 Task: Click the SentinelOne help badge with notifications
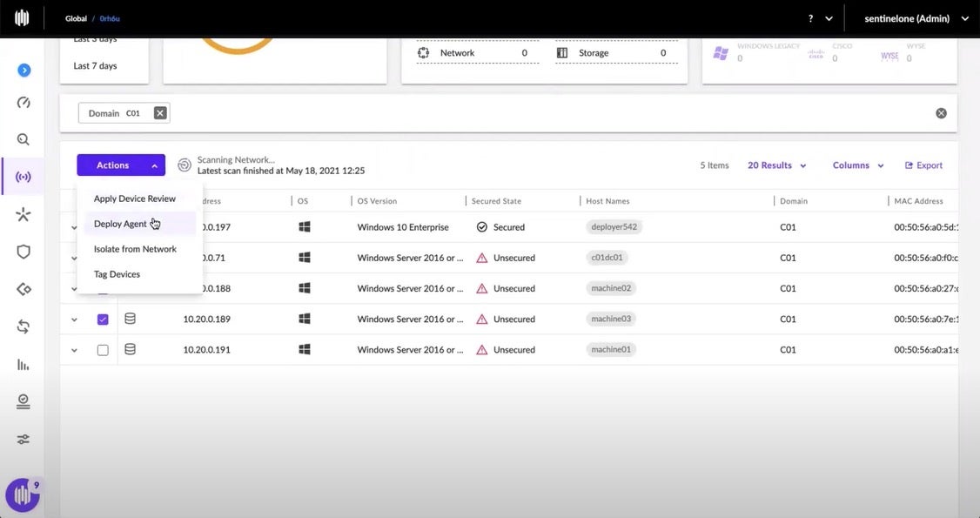pos(23,495)
